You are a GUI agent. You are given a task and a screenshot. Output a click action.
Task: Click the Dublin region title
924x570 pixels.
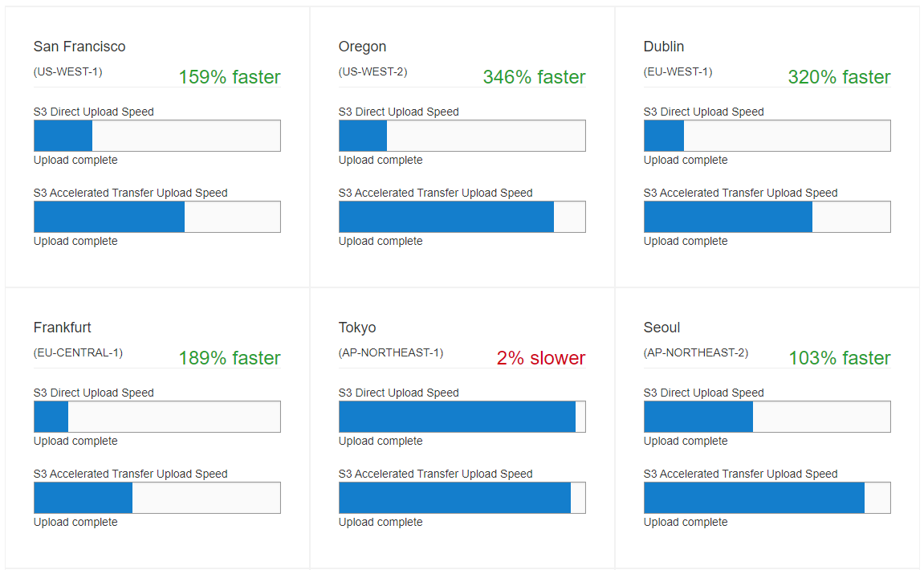click(664, 47)
